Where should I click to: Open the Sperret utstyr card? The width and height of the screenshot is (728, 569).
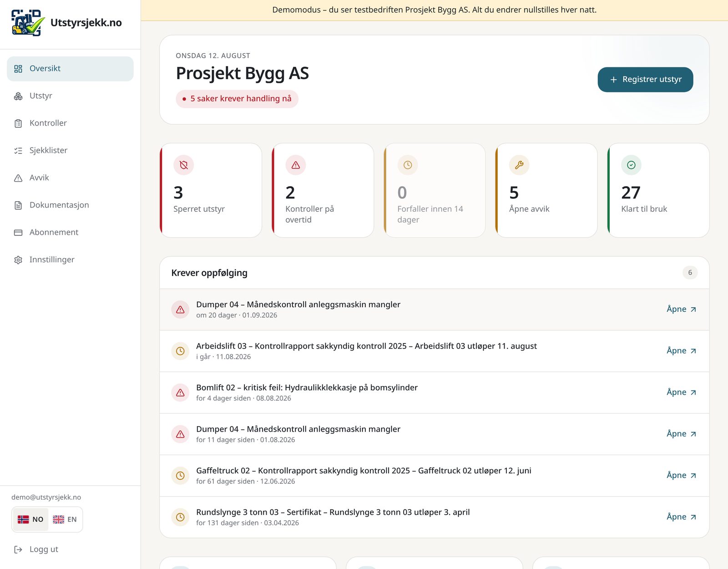tap(211, 190)
